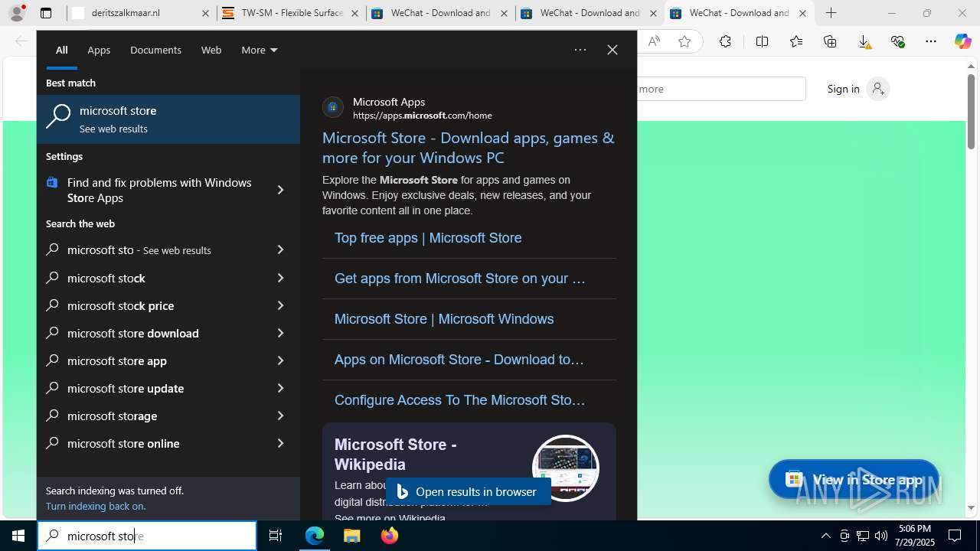Click 'Turn indexing back on' link
Screen dimensions: 980x551
tap(96, 506)
